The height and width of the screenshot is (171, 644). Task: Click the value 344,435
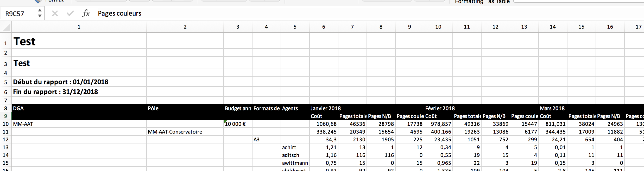point(553,132)
